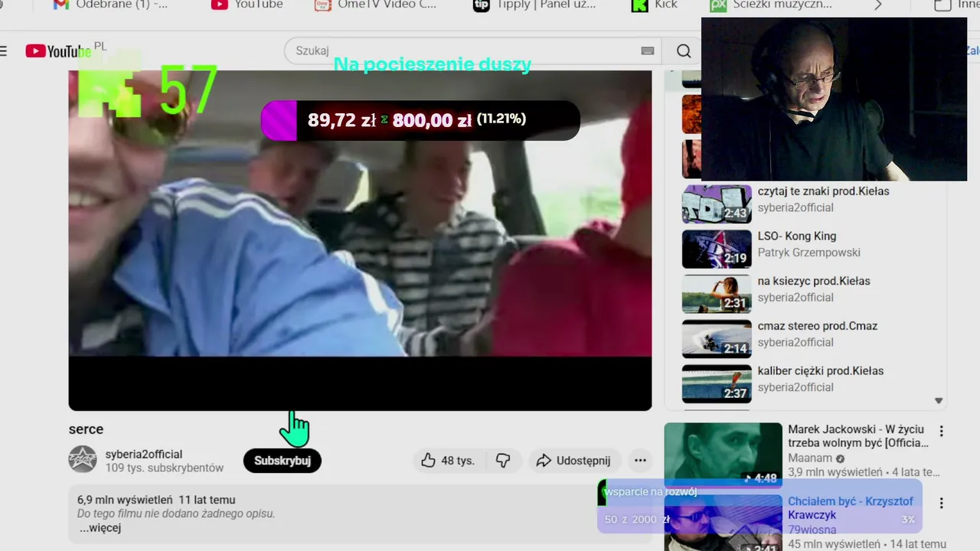Click the serce video title

(86, 429)
